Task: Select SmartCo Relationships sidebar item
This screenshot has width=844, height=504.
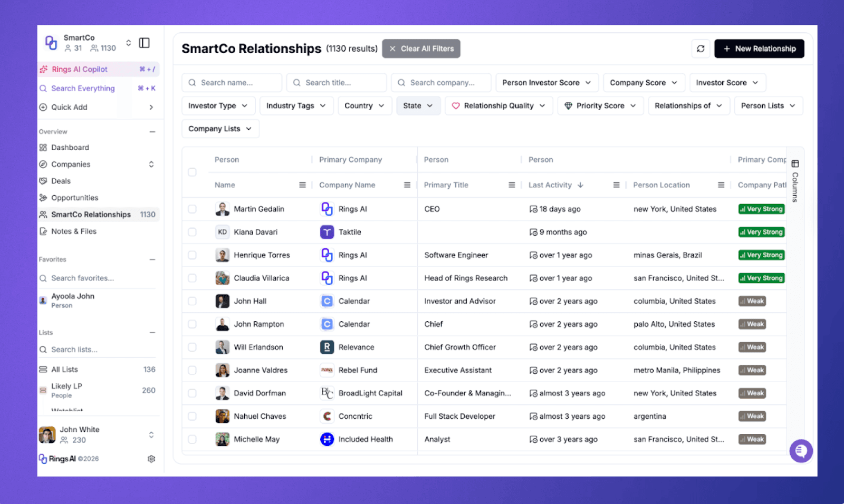Action: point(99,215)
